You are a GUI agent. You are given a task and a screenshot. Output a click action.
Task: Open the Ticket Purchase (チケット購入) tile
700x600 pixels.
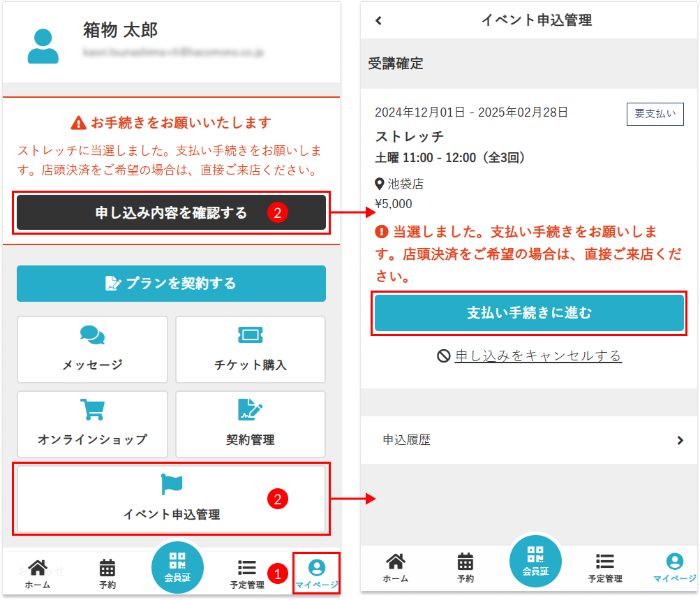click(251, 349)
